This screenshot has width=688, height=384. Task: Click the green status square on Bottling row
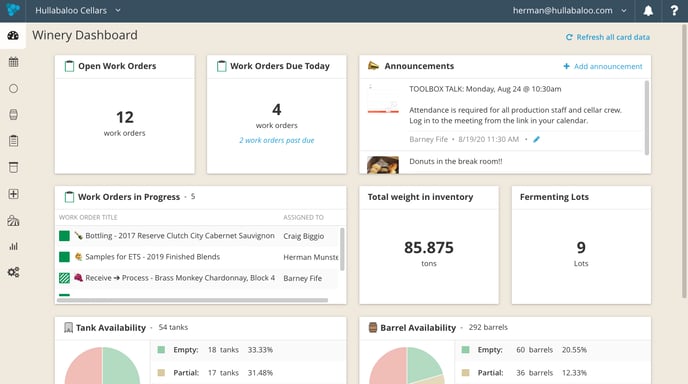pos(64,236)
